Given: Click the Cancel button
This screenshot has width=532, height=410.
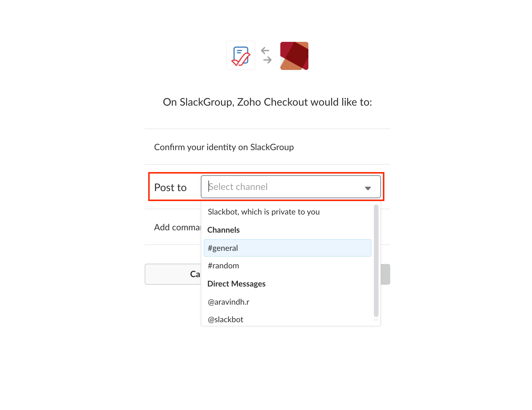Looking at the screenshot, I should pyautogui.click(x=173, y=274).
